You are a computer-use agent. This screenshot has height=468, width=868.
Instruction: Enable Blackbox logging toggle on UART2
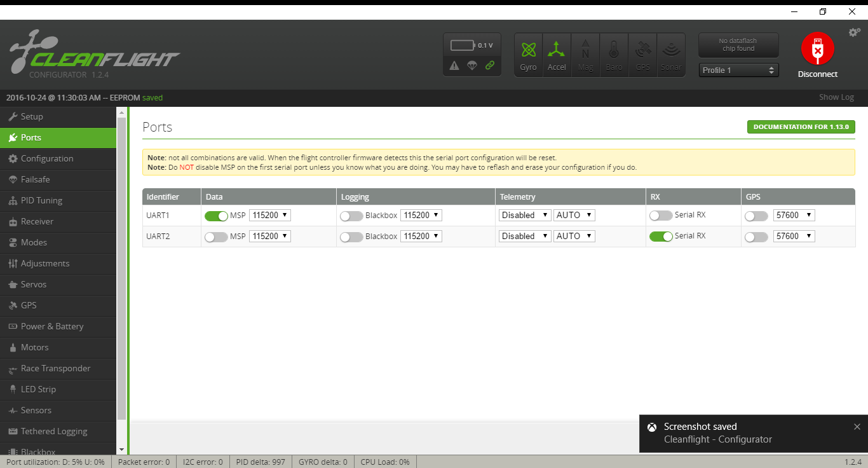[x=351, y=237]
